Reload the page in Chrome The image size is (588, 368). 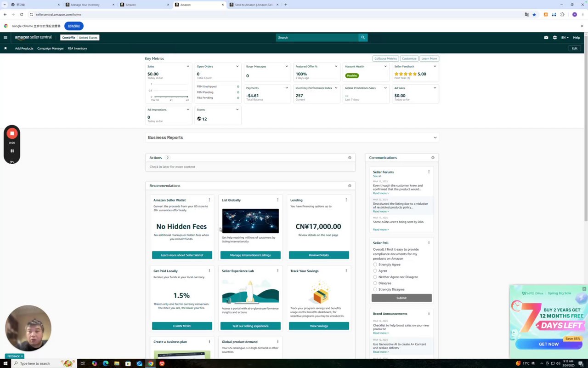point(21,14)
